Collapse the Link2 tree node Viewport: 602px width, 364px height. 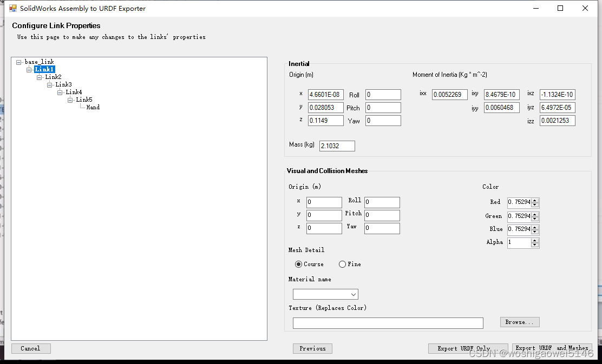(39, 77)
